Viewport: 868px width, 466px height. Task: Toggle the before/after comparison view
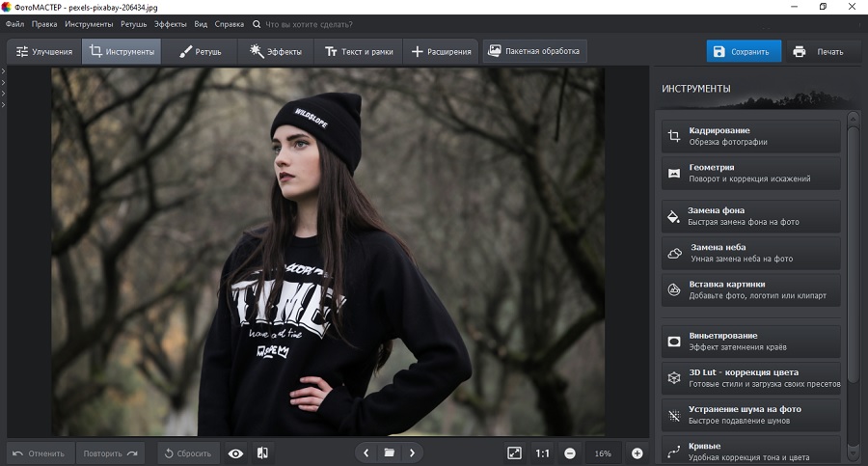pyautogui.click(x=261, y=452)
